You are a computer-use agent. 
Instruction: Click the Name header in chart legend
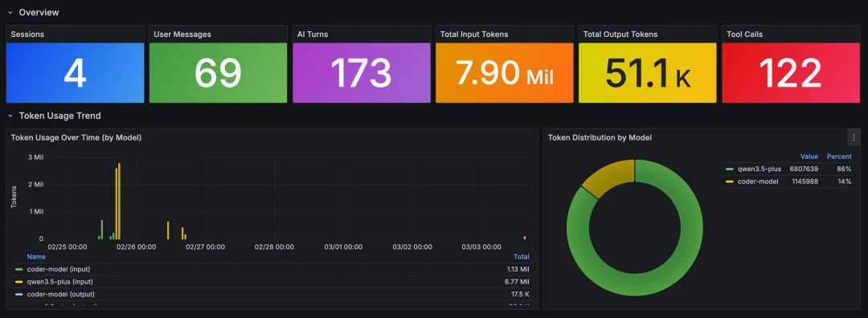coord(36,257)
